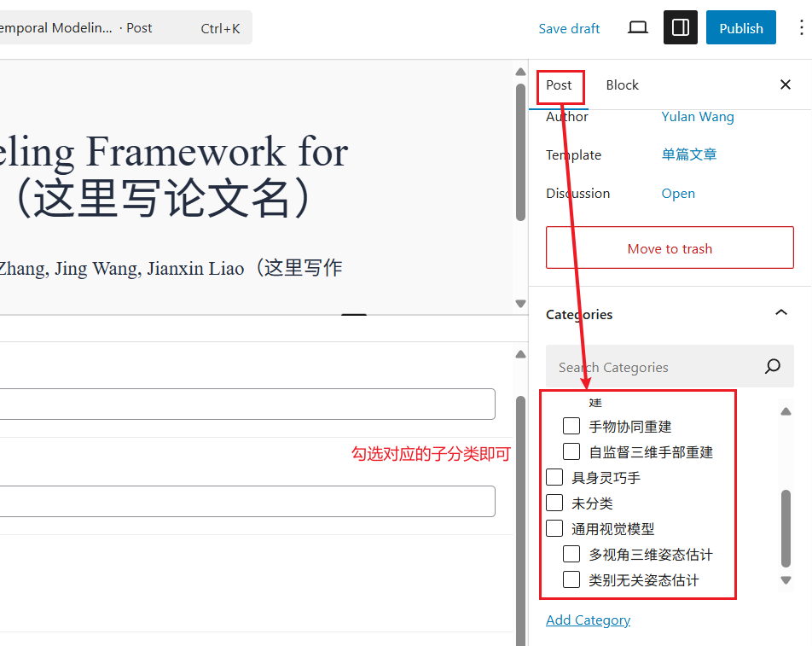Switch to the Block tab
812x646 pixels.
click(622, 85)
